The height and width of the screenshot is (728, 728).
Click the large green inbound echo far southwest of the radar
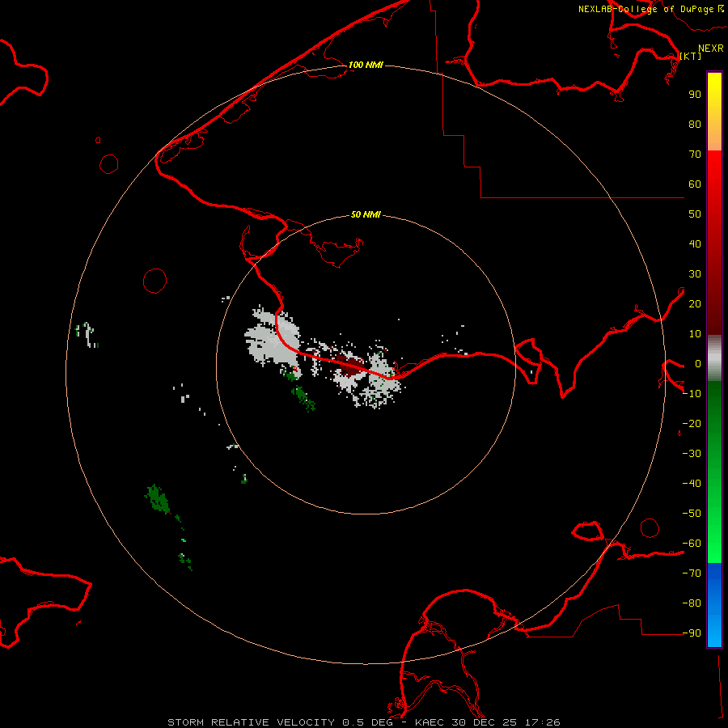[x=158, y=498]
